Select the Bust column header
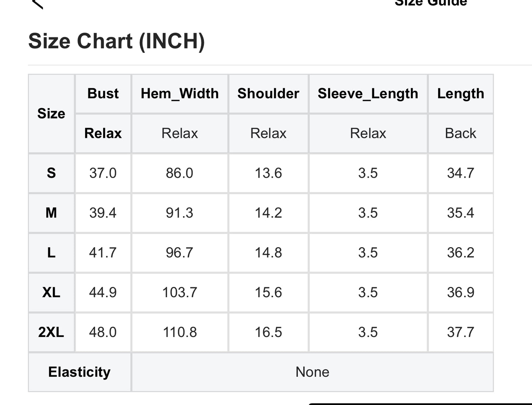The image size is (532, 405). [x=103, y=93]
